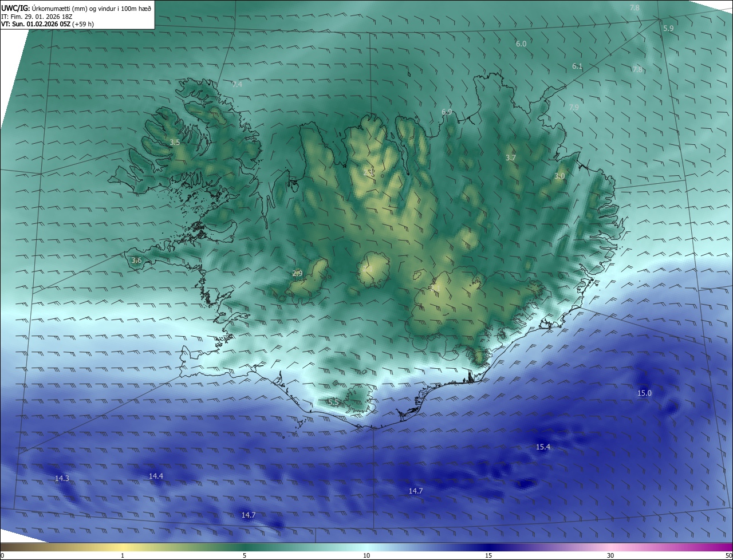Click the valid time 'VT: Sun. 01.02.2026 05Z'
Screen dimensions: 733x560
[36, 25]
